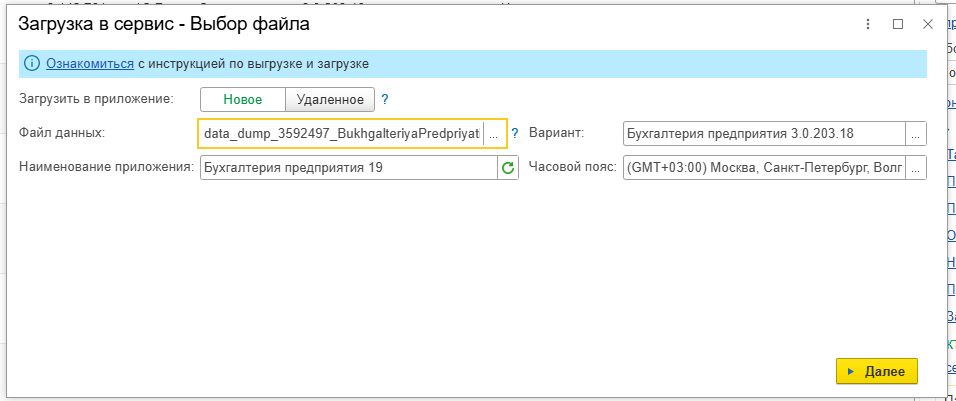Viewport: 956px width, 401px height.
Task: Select Удаленное upload option
Action: pyautogui.click(x=330, y=100)
